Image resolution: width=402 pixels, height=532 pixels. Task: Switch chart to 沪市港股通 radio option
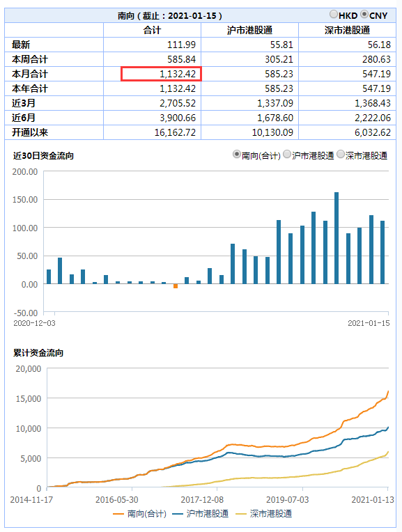pos(287,155)
